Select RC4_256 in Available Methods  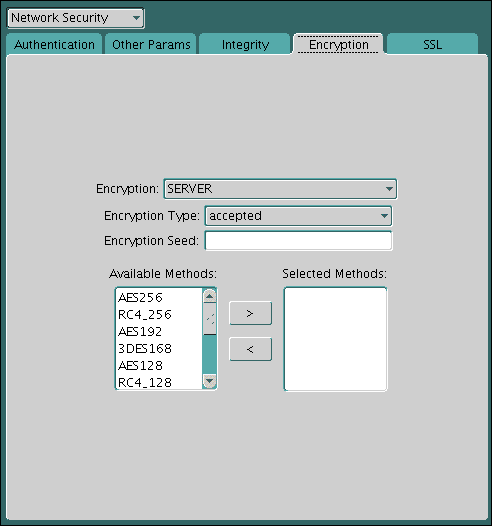tap(159, 315)
